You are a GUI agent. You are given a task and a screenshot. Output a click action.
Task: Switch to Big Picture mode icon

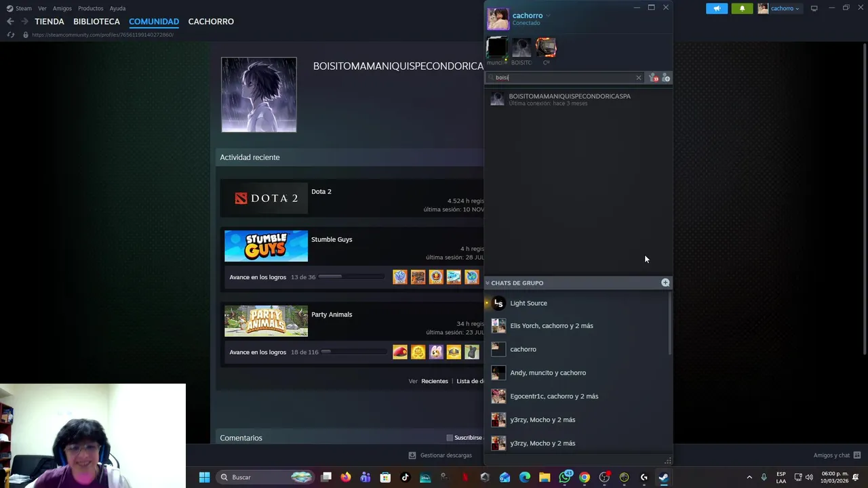(x=814, y=8)
